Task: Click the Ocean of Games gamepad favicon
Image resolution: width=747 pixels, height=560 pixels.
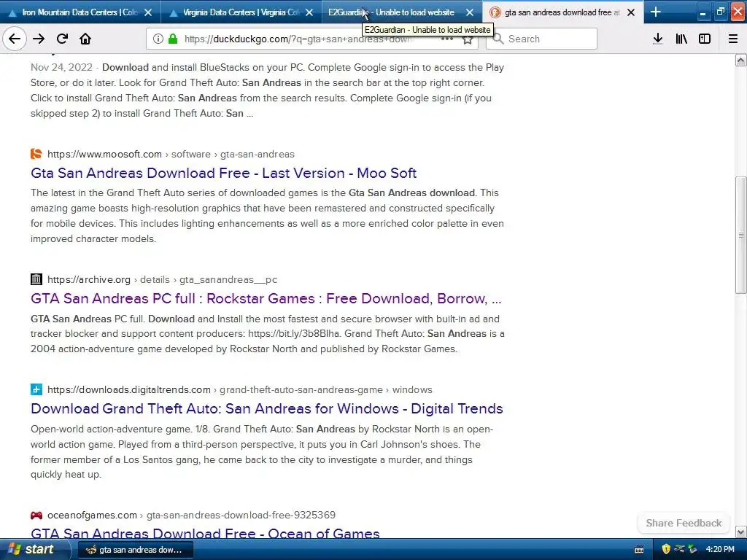Action: 36,515
